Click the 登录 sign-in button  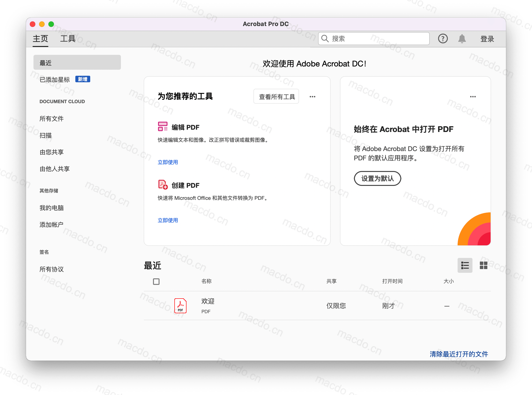[x=487, y=39]
